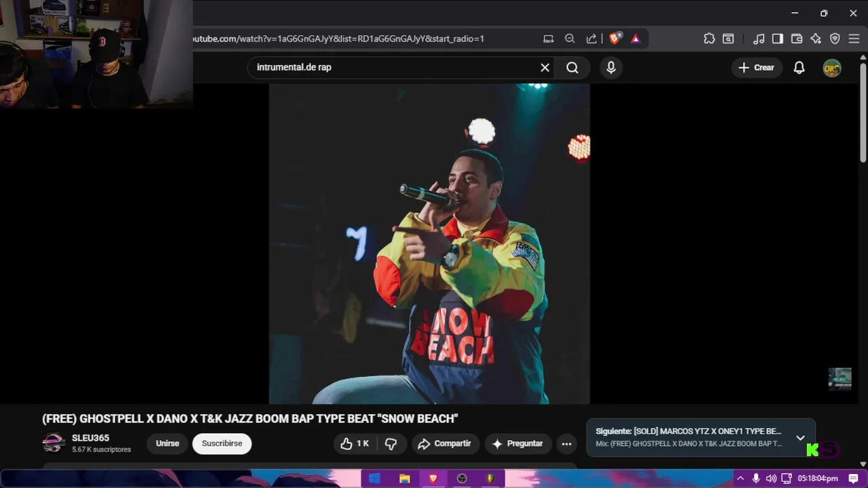Click the taskbar clock 05:18:04pm
868x488 pixels.
818,479
